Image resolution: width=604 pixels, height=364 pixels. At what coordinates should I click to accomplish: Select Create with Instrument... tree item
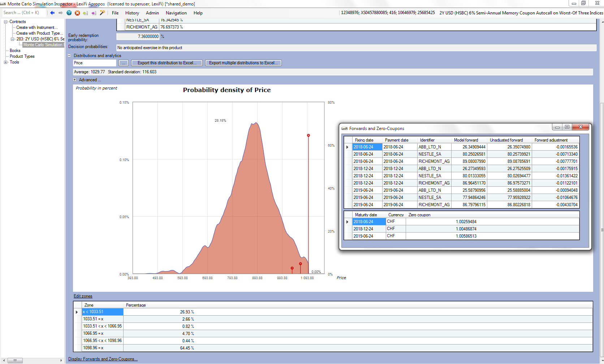(x=37, y=27)
